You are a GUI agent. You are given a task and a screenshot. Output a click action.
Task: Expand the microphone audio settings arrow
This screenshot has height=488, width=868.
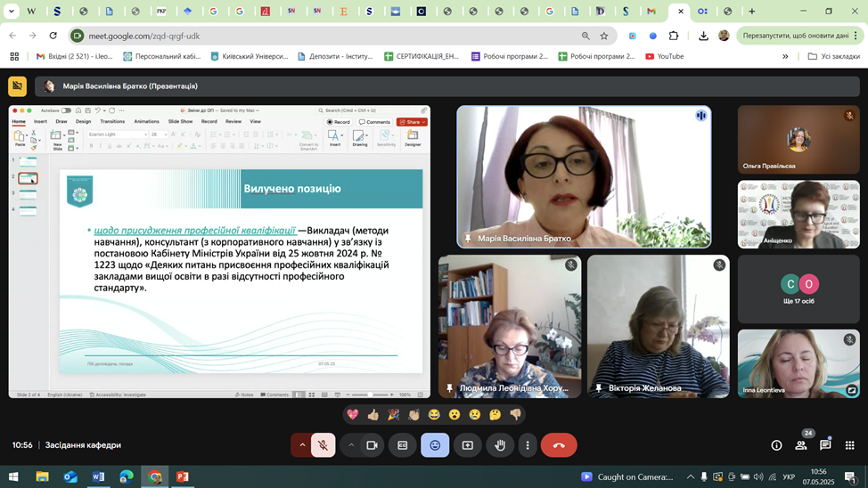click(x=302, y=445)
